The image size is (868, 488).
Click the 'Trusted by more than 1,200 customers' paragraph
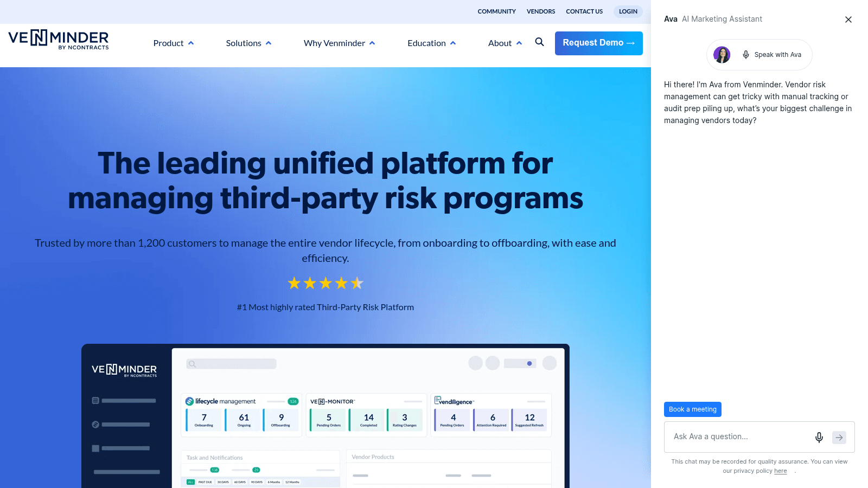[325, 251]
